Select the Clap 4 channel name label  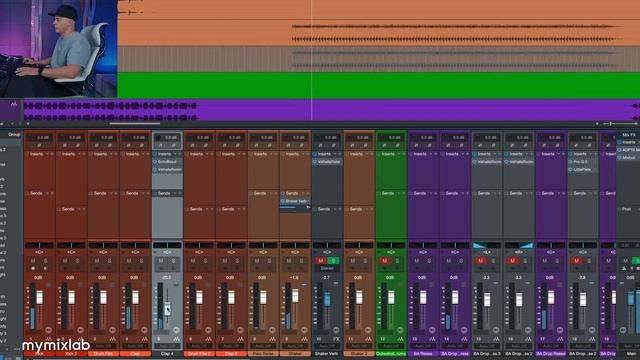click(x=167, y=353)
